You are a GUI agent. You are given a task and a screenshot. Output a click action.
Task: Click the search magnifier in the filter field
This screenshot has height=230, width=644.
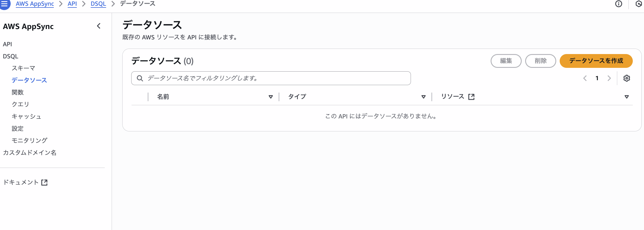point(140,78)
